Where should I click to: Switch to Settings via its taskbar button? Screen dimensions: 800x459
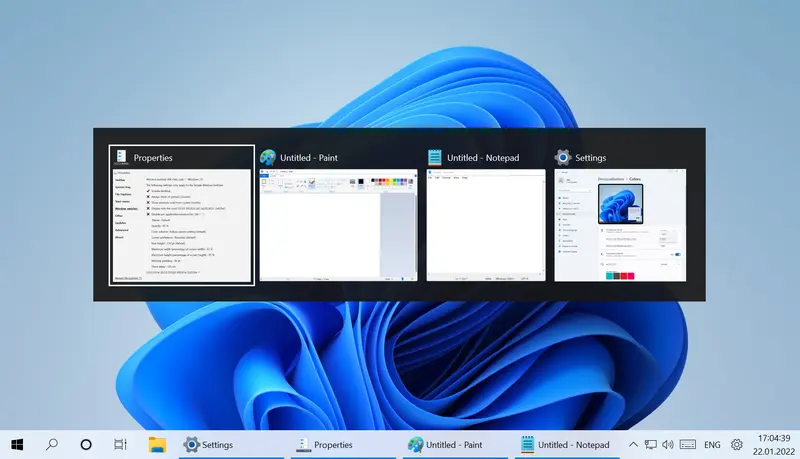208,444
